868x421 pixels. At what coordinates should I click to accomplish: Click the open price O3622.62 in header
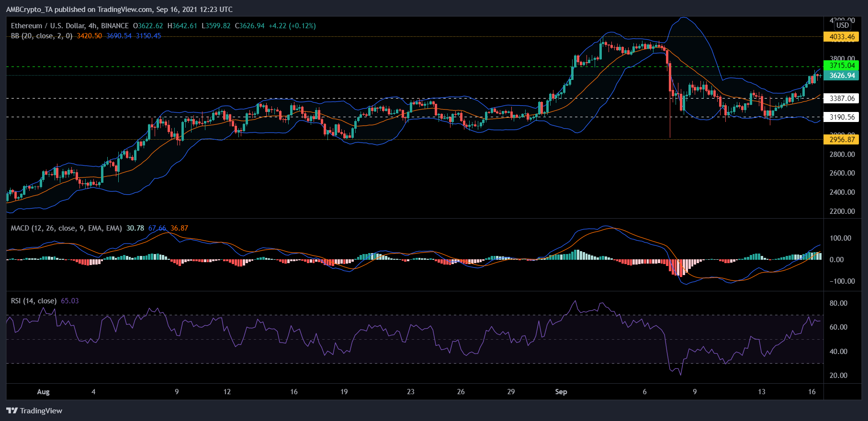tap(148, 26)
